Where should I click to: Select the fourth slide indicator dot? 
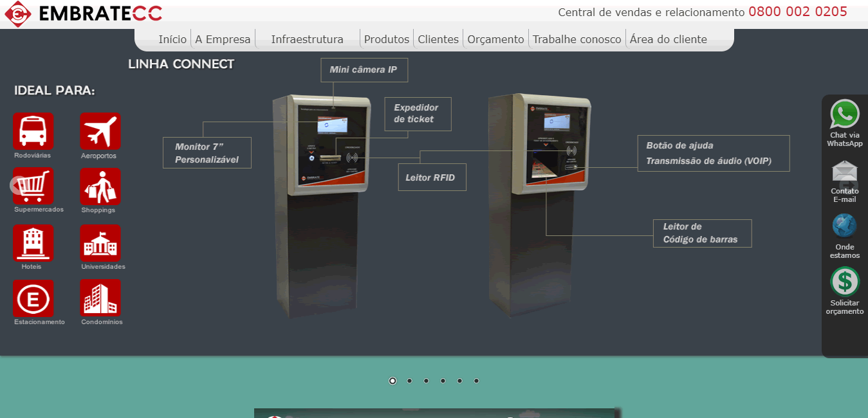[443, 381]
